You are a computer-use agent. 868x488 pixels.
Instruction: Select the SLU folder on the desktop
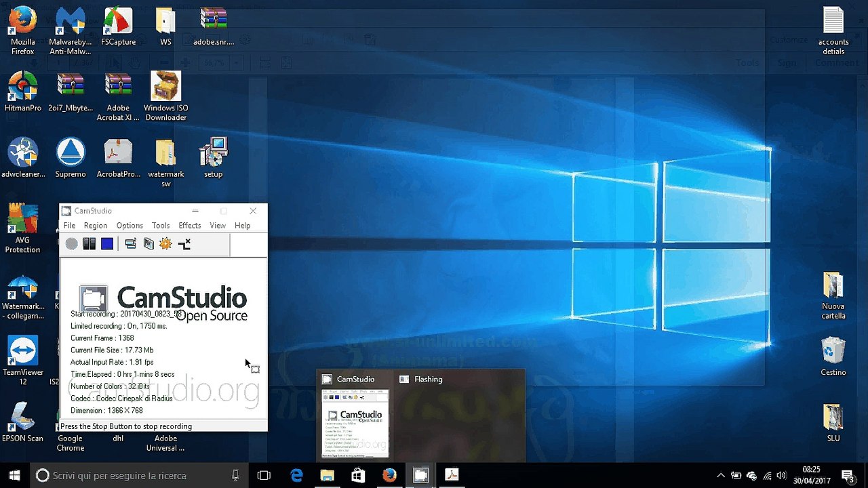(x=833, y=423)
